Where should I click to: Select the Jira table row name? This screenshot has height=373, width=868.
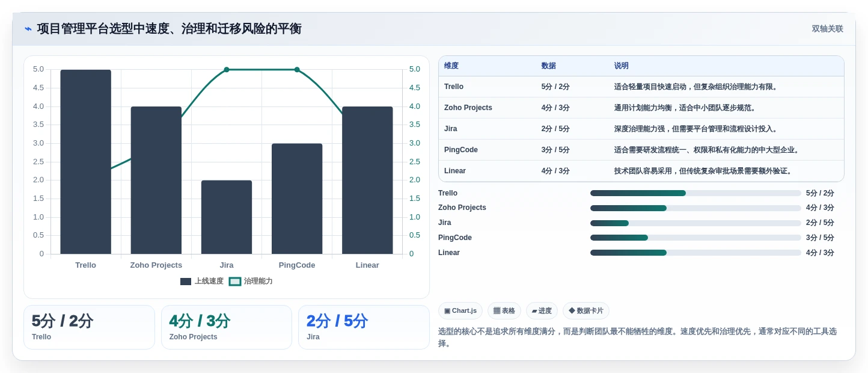point(451,129)
